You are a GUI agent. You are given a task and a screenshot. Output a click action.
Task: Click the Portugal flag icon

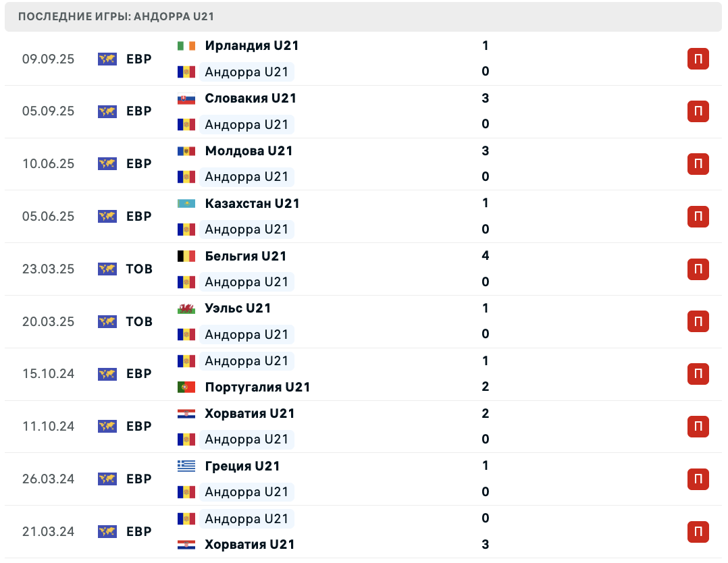coord(186,387)
